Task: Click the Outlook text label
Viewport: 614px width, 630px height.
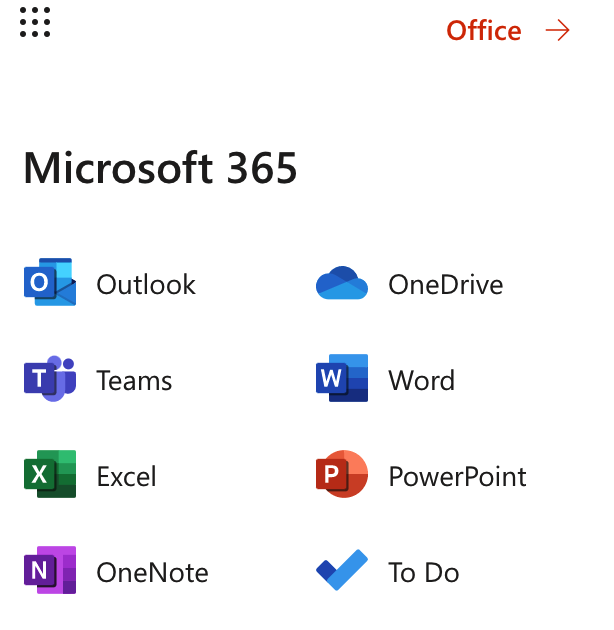Action: click(x=146, y=284)
